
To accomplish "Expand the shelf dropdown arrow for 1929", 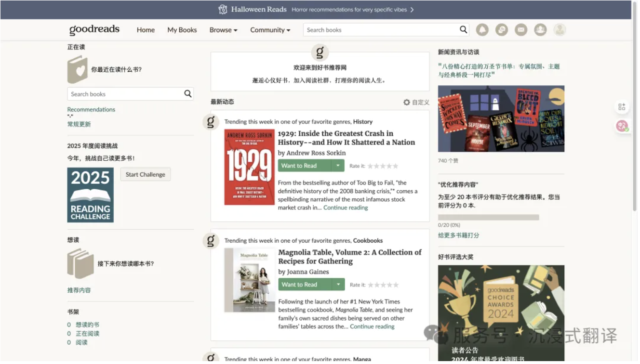I will 338,166.
